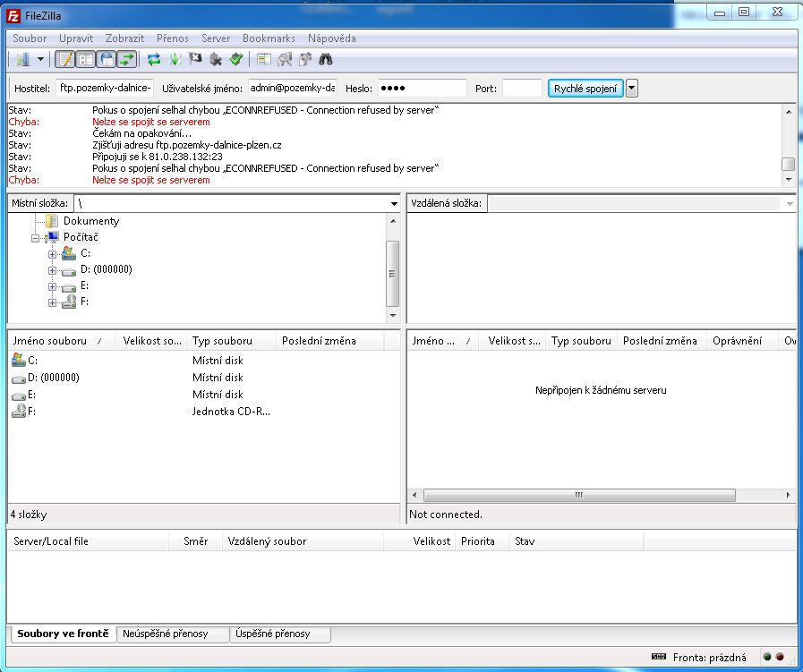Viewport: 803px width, 672px height.
Task: Select the F: CD-ROM drive icon in file list
Action: coord(19,411)
